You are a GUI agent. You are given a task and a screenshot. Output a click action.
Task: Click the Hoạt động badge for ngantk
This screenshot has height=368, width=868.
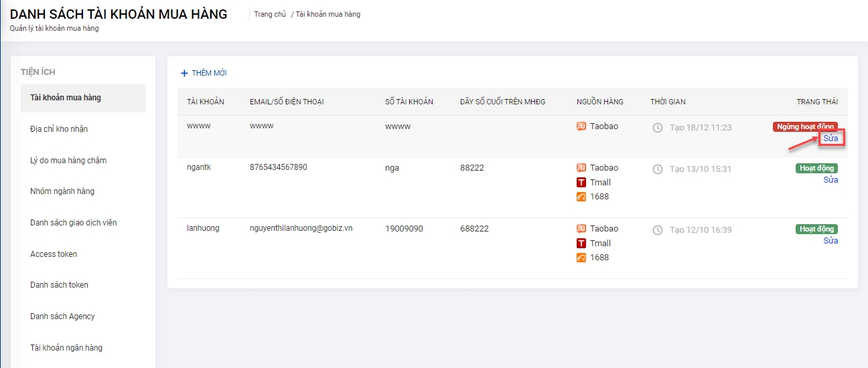pos(816,169)
